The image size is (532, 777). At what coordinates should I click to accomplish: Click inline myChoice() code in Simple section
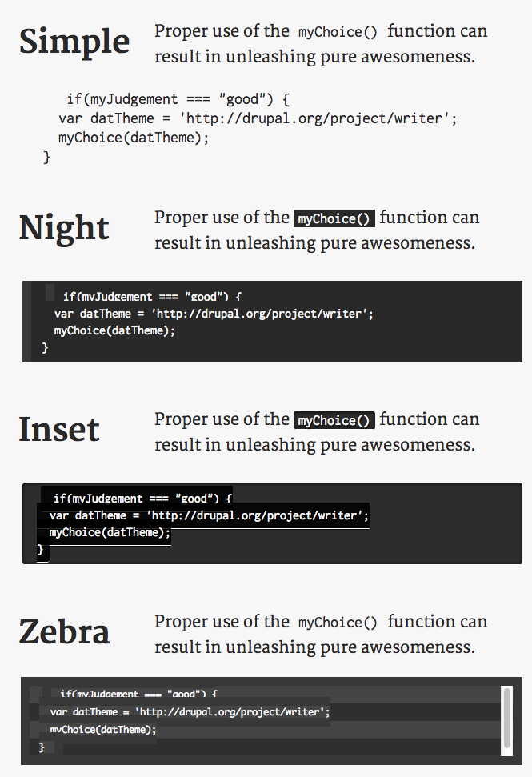[x=338, y=32]
